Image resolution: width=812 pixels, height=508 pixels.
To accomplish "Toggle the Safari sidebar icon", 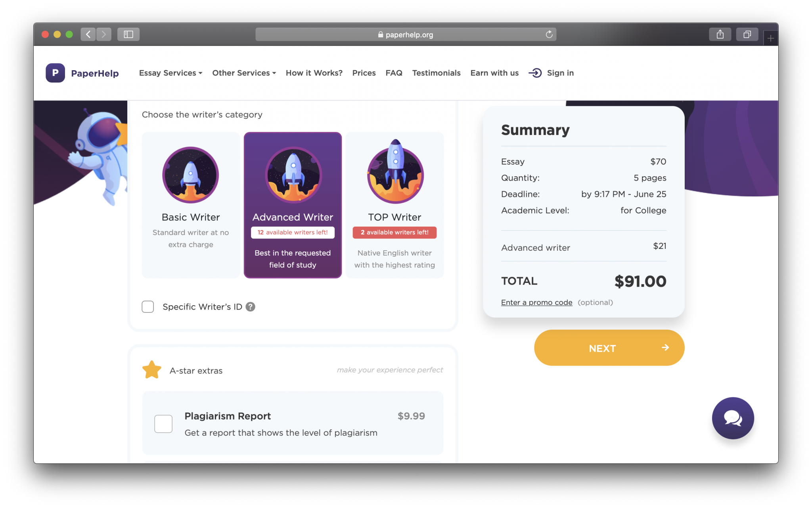I will pyautogui.click(x=128, y=35).
